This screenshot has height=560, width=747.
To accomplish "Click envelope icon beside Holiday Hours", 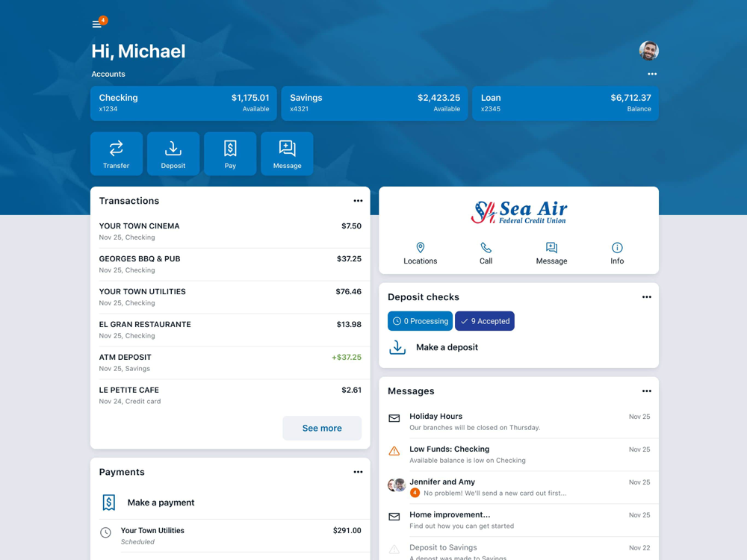I will pyautogui.click(x=394, y=418).
